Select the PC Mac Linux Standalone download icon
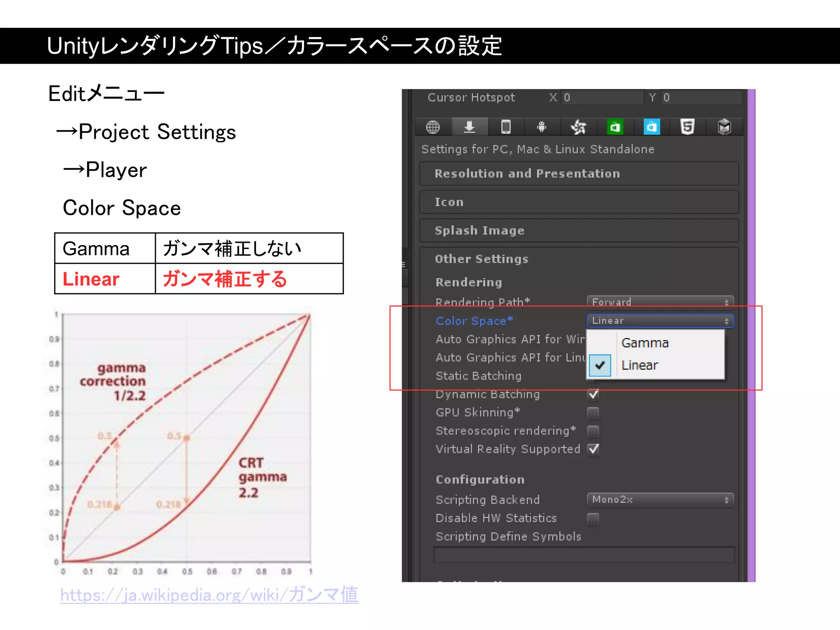This screenshot has height=630, width=840. [x=470, y=127]
